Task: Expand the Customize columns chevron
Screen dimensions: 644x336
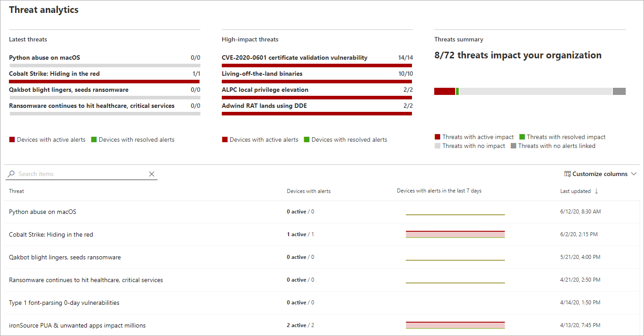Action: (x=634, y=174)
